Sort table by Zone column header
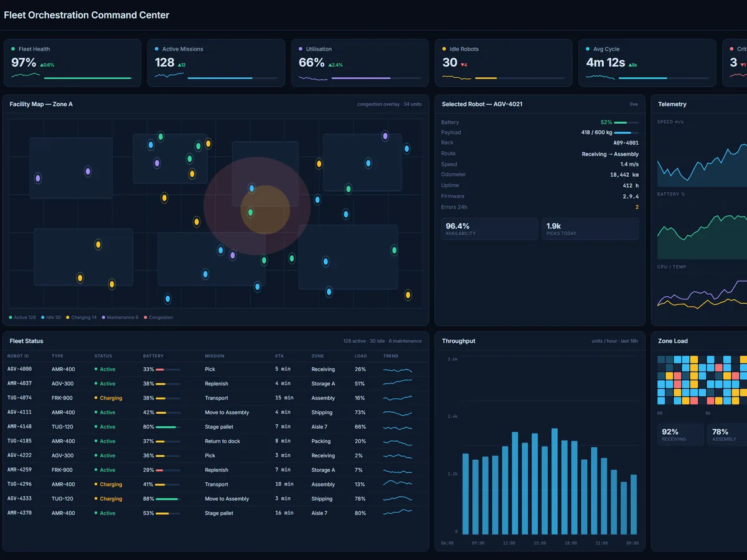 coord(317,356)
